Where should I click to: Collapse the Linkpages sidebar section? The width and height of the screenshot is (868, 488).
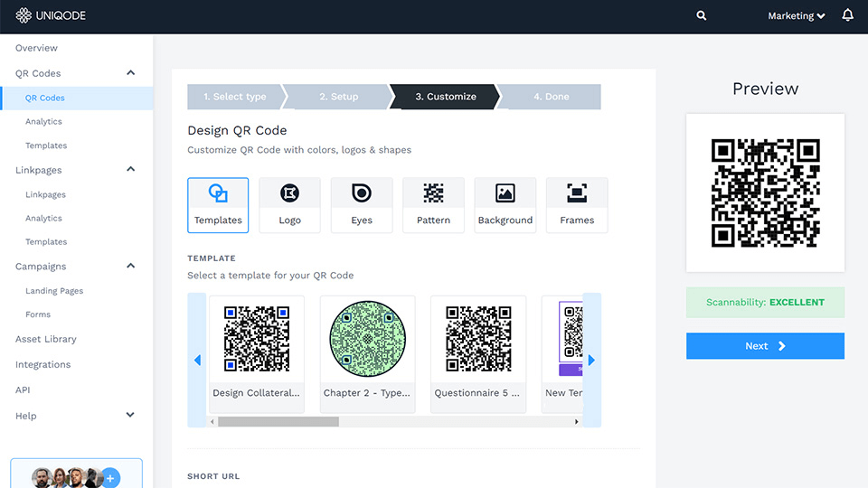tap(130, 169)
